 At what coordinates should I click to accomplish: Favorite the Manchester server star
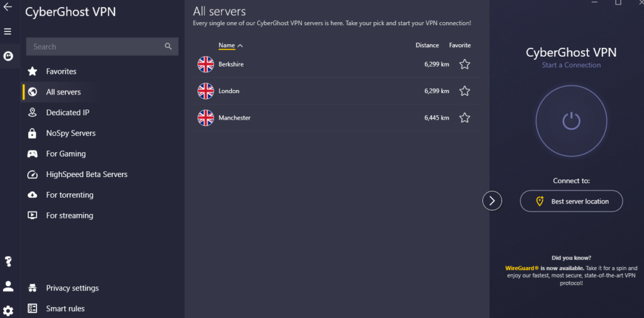coord(465,118)
